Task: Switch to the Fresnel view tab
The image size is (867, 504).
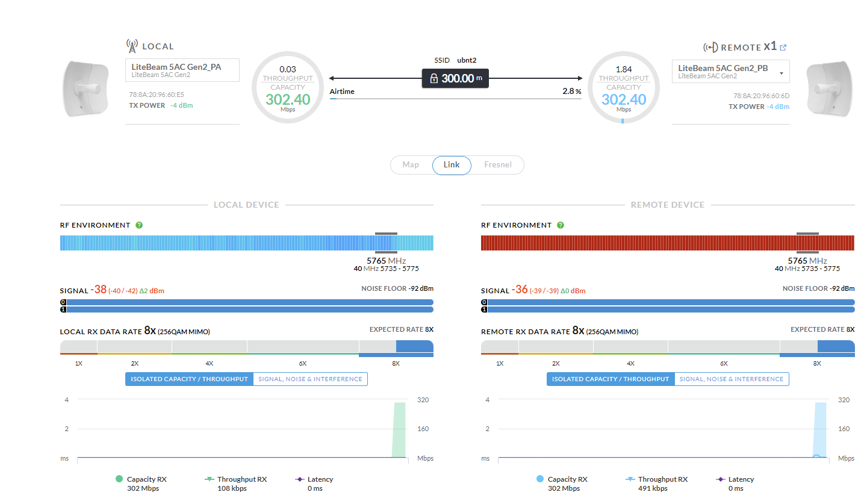Action: (x=497, y=165)
